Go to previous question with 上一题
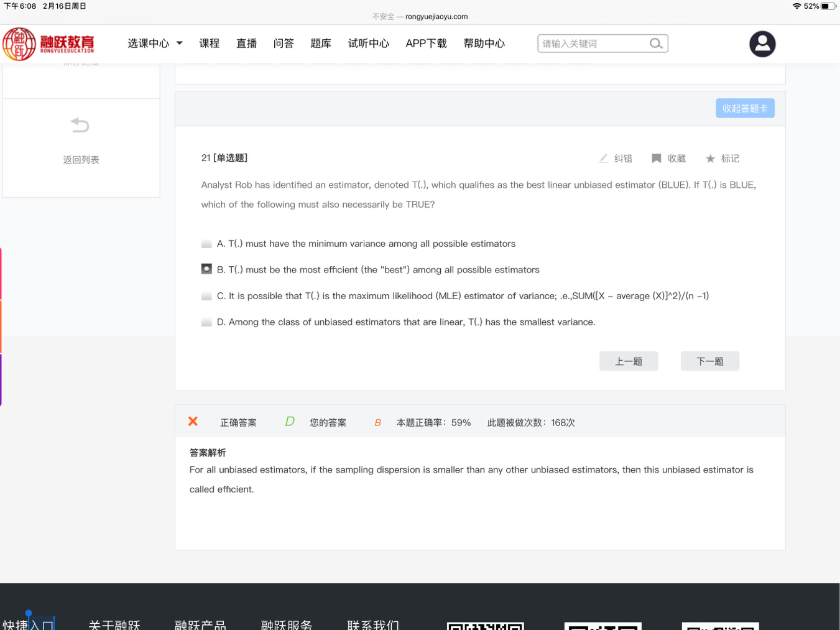Viewport: 840px width, 630px height. [x=628, y=361]
